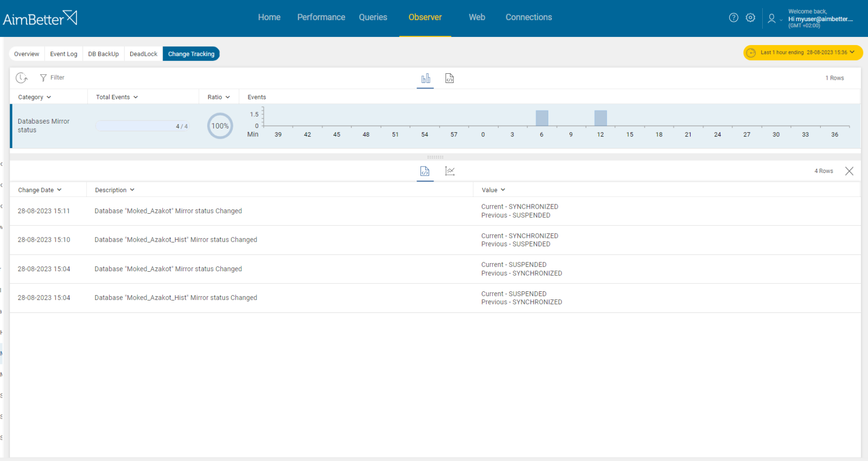Select the upper code document view icon
Viewport: 868px width, 461px height.
tap(450, 79)
